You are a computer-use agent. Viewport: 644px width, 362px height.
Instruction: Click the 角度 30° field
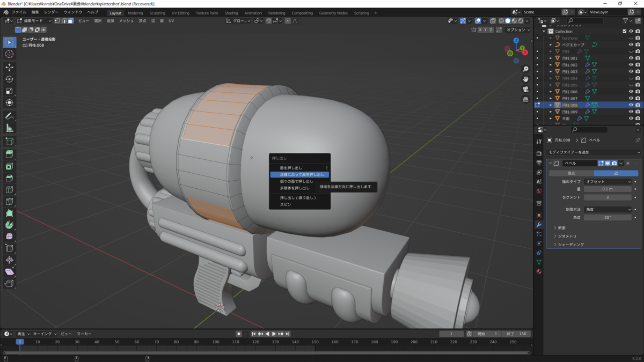[x=608, y=217]
